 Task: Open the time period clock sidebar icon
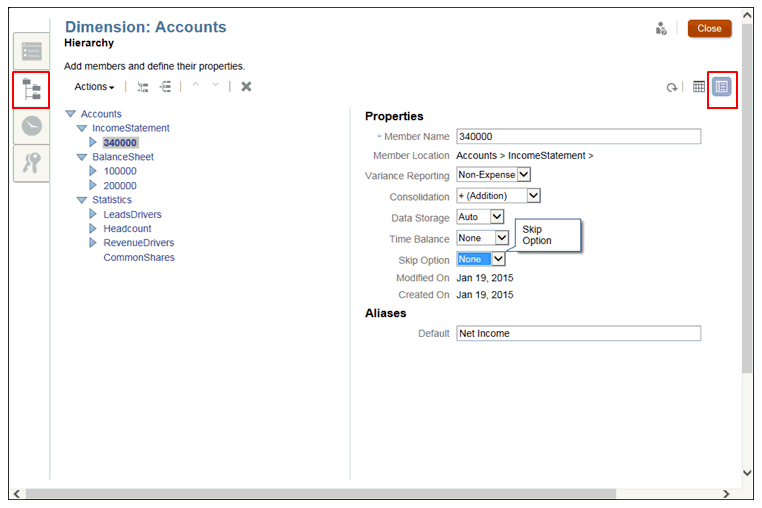coord(32,126)
